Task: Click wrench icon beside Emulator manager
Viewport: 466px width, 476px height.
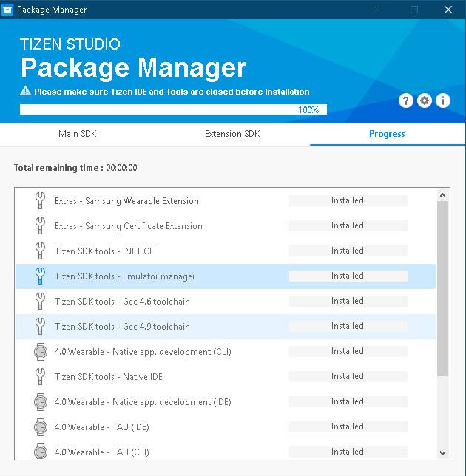Action: click(40, 276)
